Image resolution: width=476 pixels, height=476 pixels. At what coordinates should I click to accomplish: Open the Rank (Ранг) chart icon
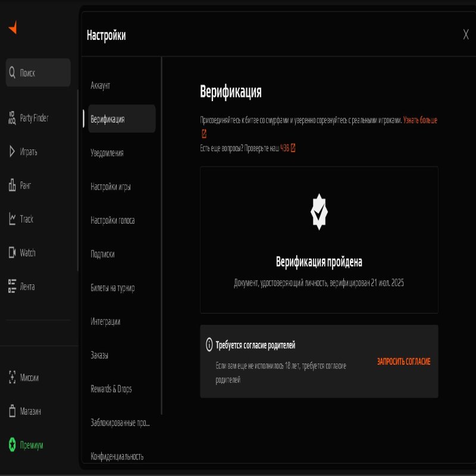12,186
